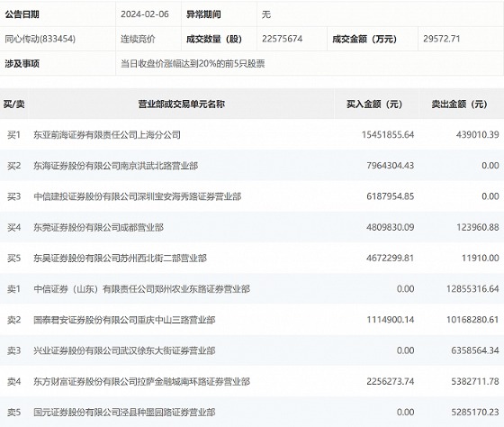This screenshot has height=427, width=504.
Task: Open 兴业证券武汉徐东大街证券营业部
Action: pyautogui.click(x=124, y=350)
